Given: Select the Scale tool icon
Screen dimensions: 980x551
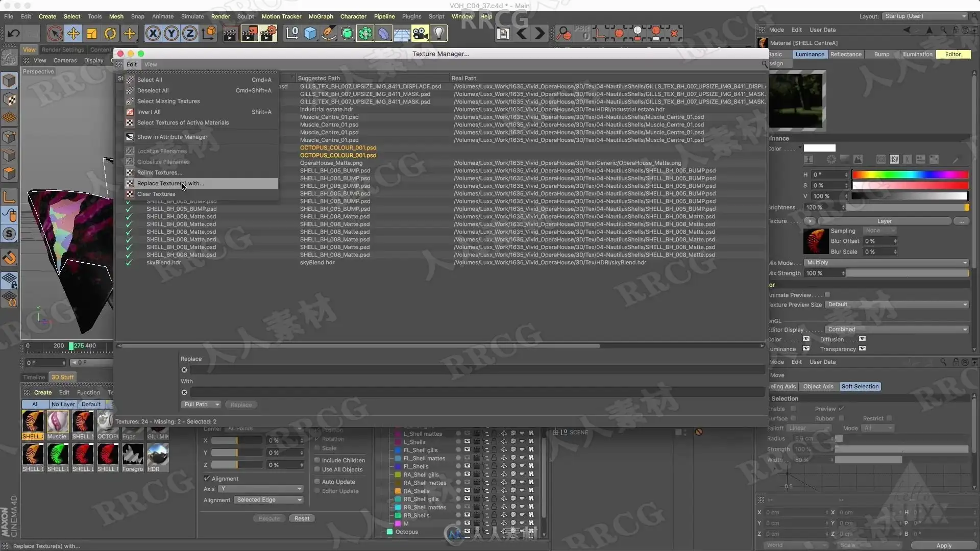Looking at the screenshot, I should [92, 34].
